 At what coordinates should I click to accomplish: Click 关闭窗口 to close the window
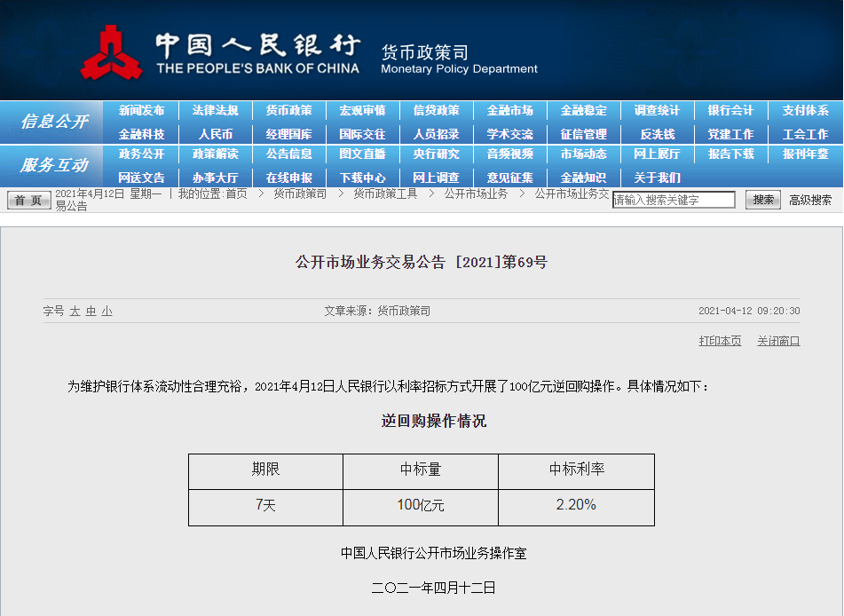pyautogui.click(x=778, y=341)
